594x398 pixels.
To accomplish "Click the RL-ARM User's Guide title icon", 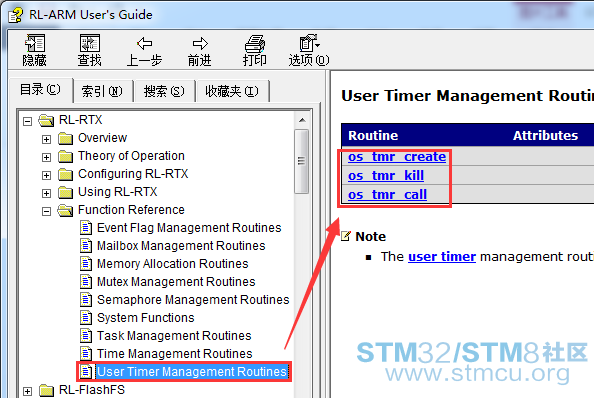I will tap(16, 15).
